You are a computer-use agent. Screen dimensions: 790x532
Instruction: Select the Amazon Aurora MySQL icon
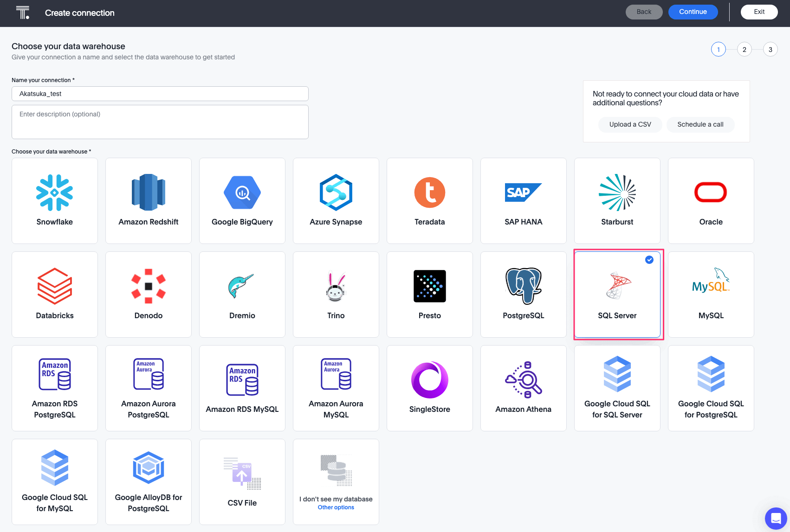(x=336, y=374)
